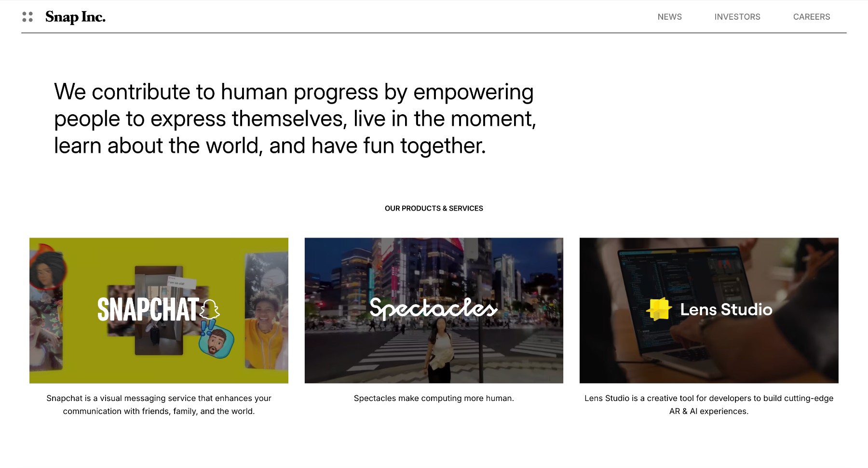This screenshot has width=868, height=468.
Task: Click the Snapchat visual messaging description
Action: (x=159, y=404)
